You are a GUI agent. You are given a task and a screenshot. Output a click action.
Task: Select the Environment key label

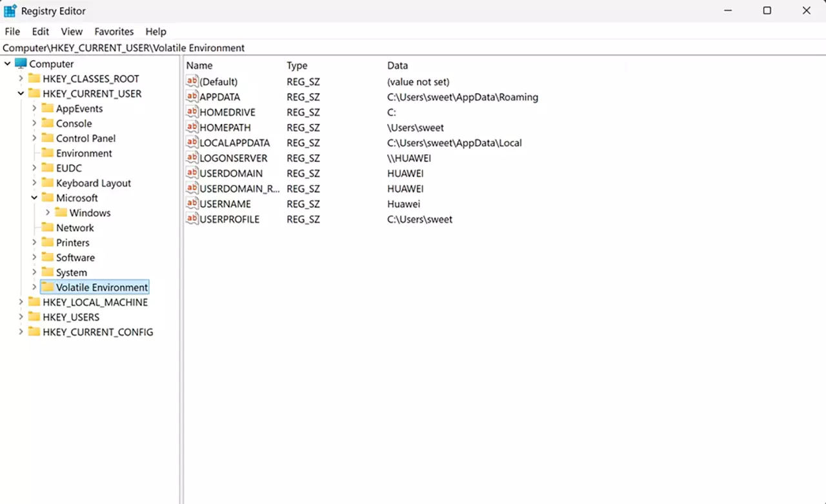(84, 153)
